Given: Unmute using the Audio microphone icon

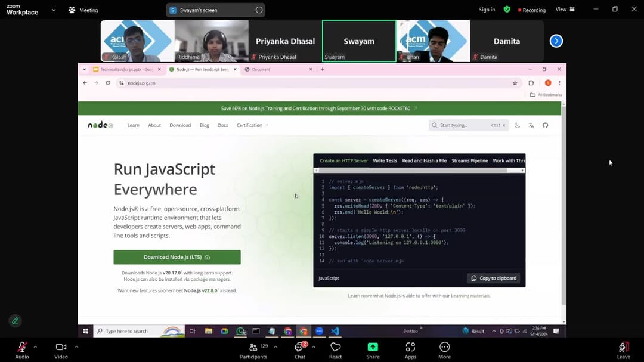Looking at the screenshot, I should tap(22, 347).
